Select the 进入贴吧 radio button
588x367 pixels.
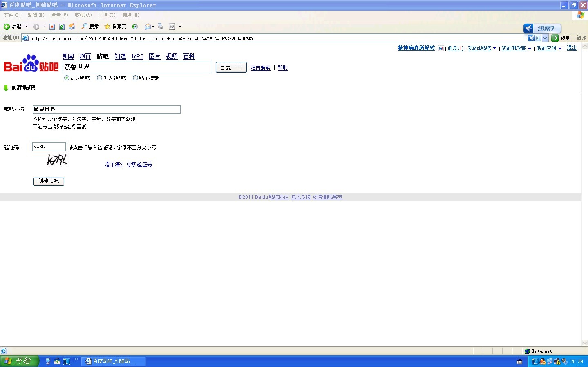67,78
